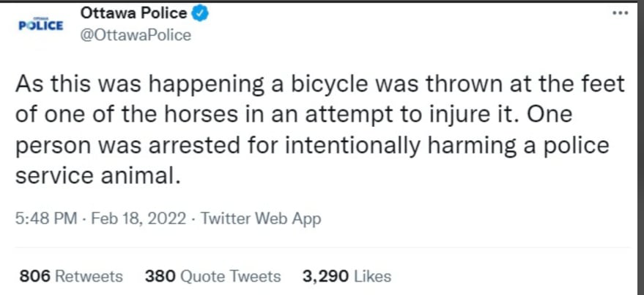644x295 pixels.
Task: Visit the @OttawaPolice handle link
Action: pos(136,35)
